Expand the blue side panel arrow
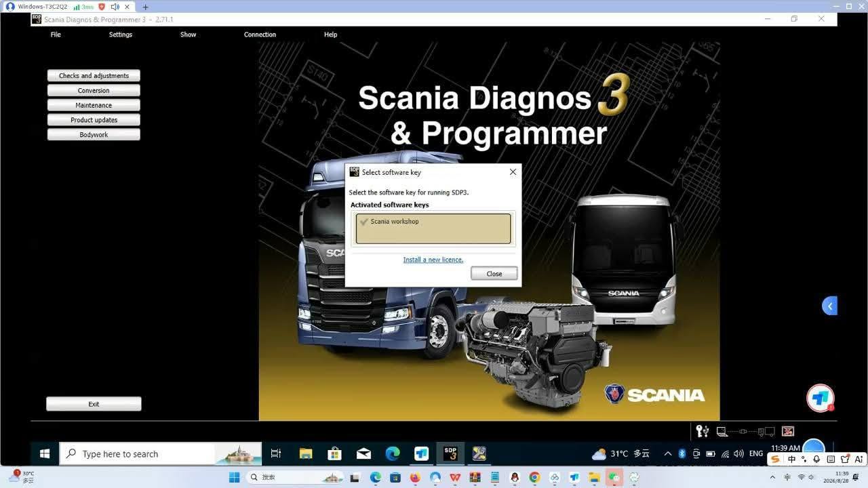868x488 pixels. pyautogui.click(x=830, y=306)
